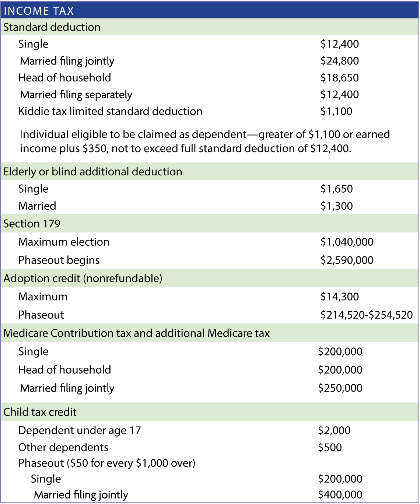Select the Maximum election $1,040,000 value
Screen dimensions: 420x504
point(347,242)
